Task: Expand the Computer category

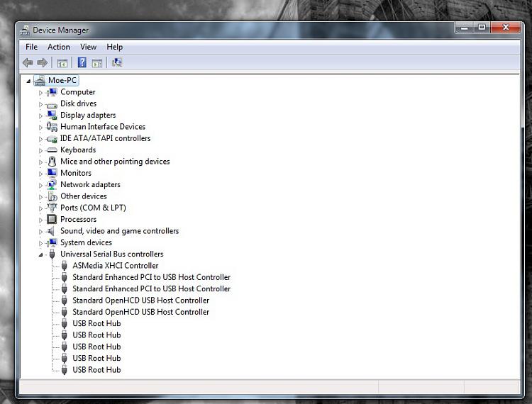Action: [40, 93]
